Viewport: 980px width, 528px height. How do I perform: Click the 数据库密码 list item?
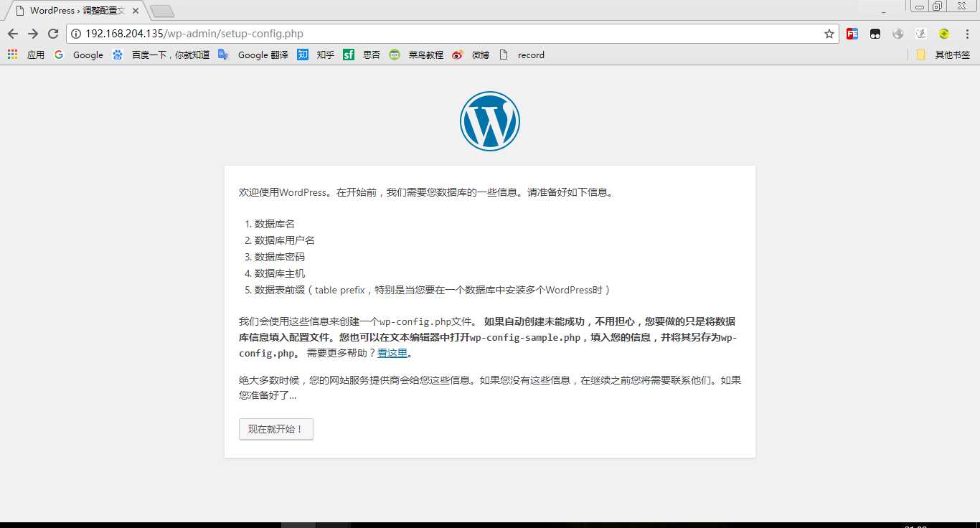tap(280, 257)
